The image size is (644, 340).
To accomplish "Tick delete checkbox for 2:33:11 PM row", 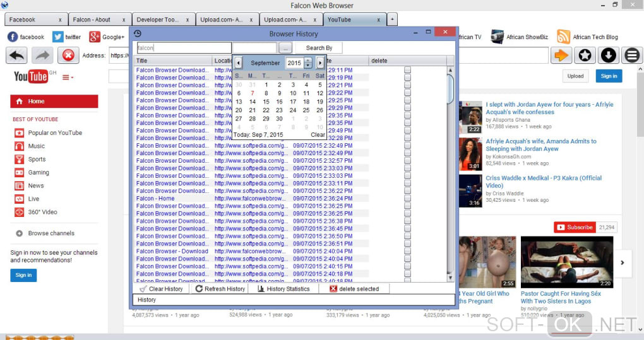I will point(407,184).
